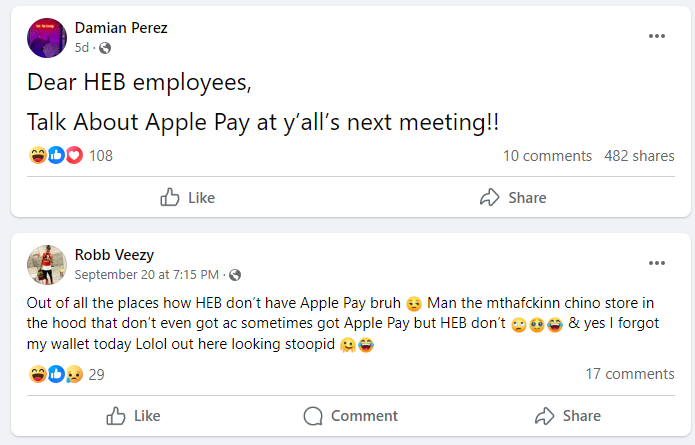The width and height of the screenshot is (695, 445).
Task: Open more options menu on Damian's post
Action: click(656, 36)
